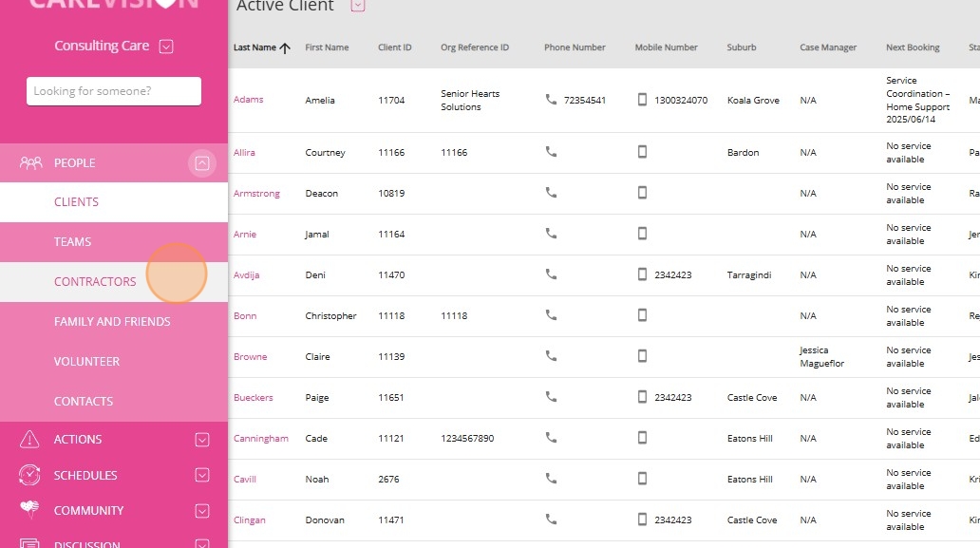Open the Active Client view dropdown
The image size is (980, 548).
[x=357, y=6]
